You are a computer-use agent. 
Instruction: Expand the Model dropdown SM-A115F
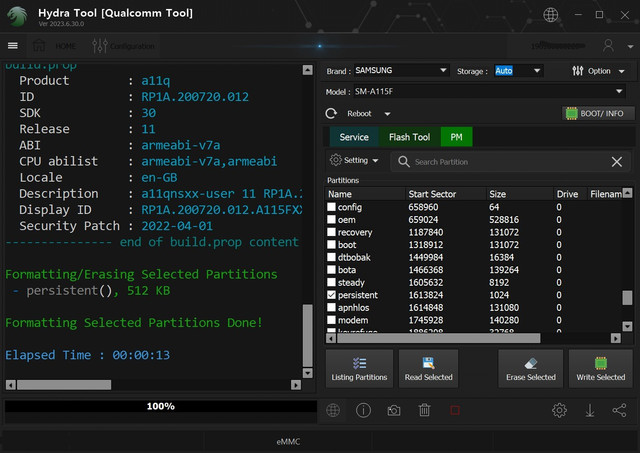[489, 91]
